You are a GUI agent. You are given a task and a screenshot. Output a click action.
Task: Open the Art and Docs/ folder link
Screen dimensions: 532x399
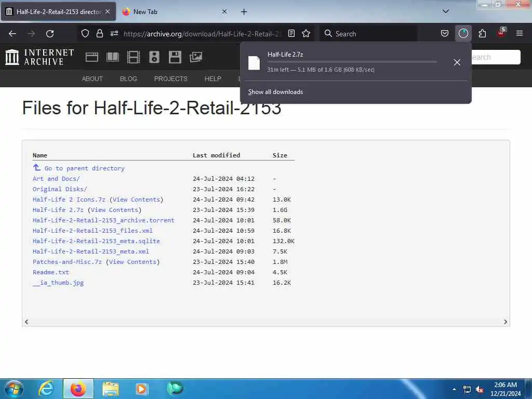(56, 179)
